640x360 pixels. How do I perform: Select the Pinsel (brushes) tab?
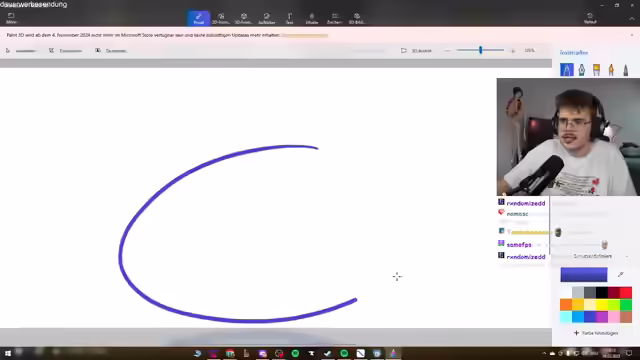(x=199, y=18)
